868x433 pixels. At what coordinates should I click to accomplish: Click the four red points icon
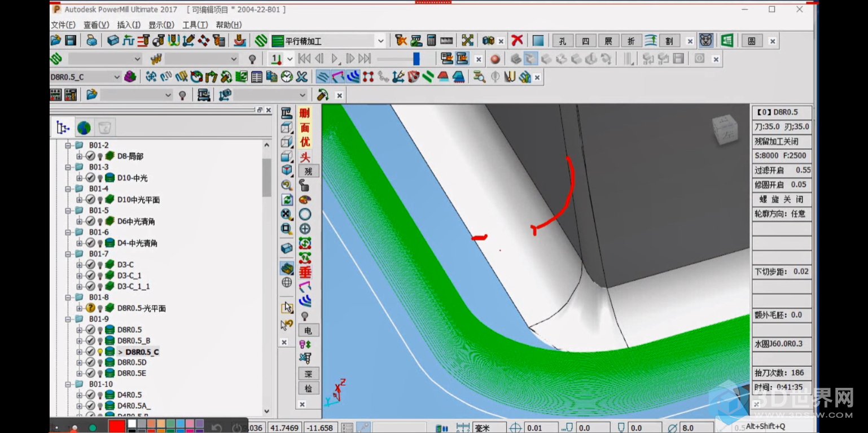368,77
